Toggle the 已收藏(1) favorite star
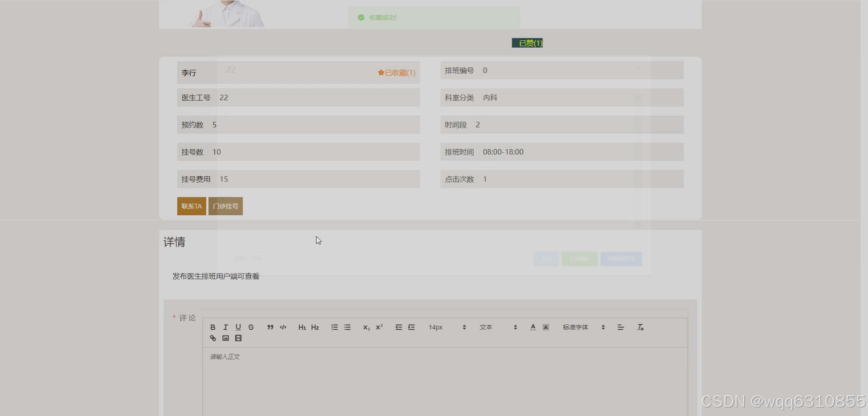This screenshot has height=416, width=868. 396,73
